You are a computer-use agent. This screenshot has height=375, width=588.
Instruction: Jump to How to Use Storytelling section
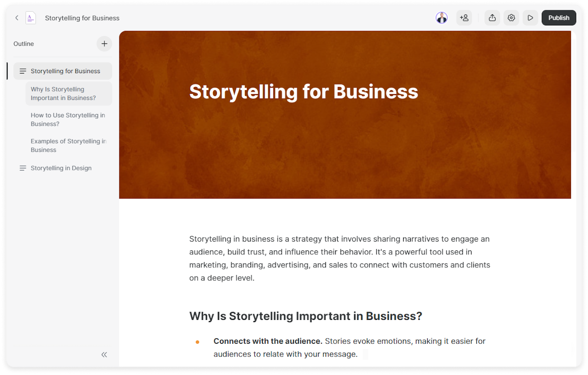click(68, 119)
